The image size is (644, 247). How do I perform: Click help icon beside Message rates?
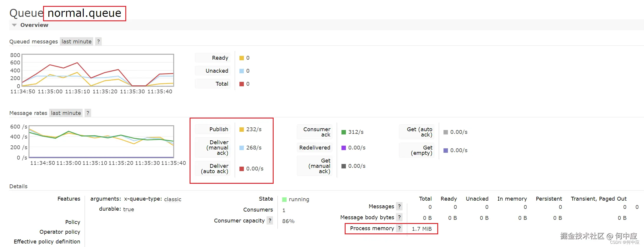click(88, 113)
